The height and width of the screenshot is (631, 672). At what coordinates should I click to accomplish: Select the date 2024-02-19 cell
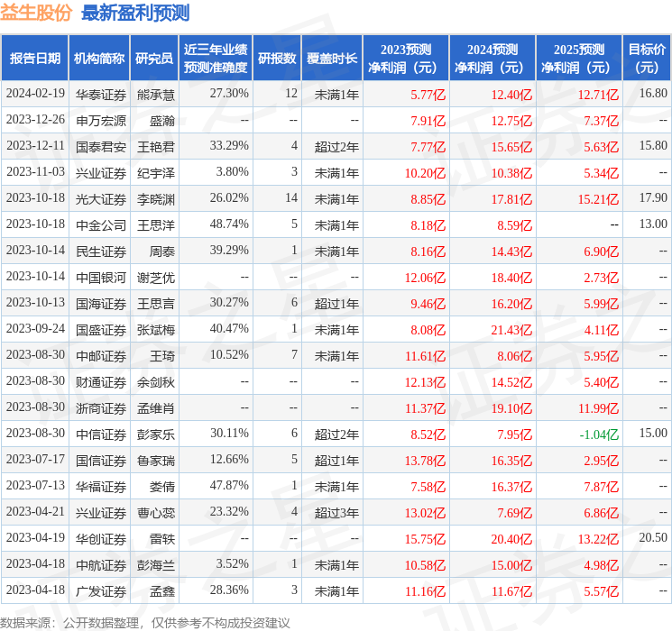[35, 94]
